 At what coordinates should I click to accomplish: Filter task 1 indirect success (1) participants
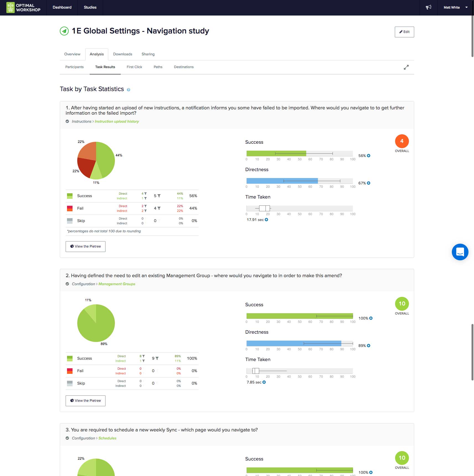point(145,199)
